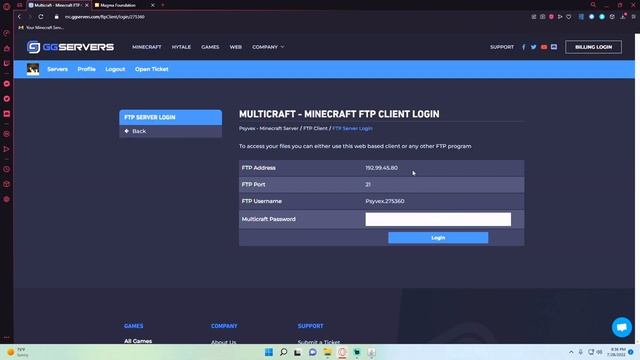Viewport: 640px width, 360px height.
Task: Click the blue Login button
Action: pos(438,238)
